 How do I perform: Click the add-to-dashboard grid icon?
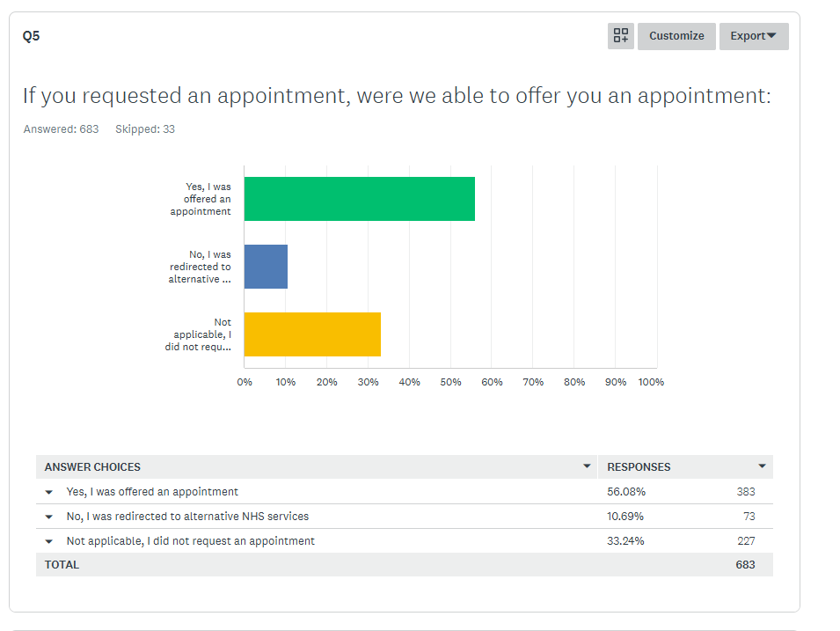[621, 36]
